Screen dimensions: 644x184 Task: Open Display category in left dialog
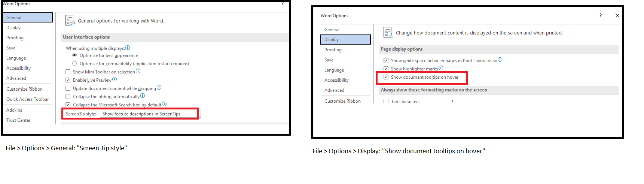(x=27, y=27)
